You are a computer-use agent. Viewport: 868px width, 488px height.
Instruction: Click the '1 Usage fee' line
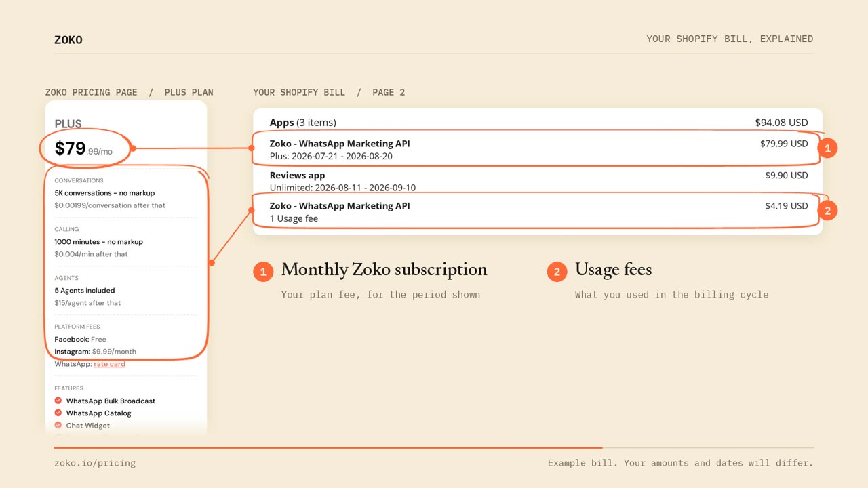[294, 218]
